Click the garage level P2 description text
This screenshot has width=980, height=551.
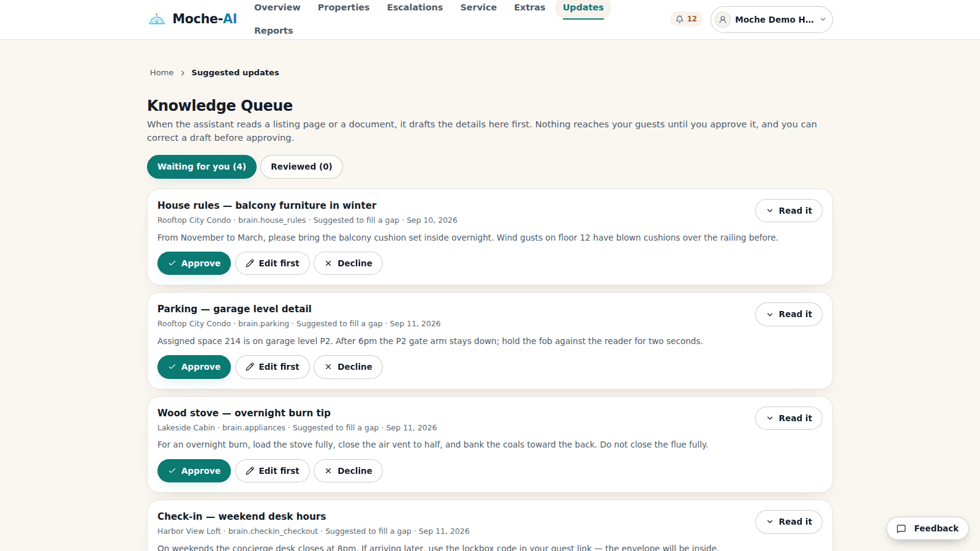[430, 341]
